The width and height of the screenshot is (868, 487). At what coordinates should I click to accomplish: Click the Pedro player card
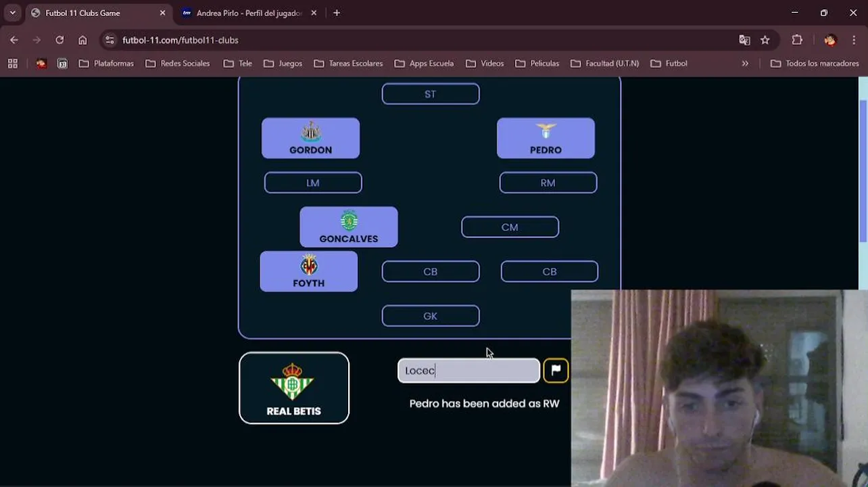click(x=546, y=139)
